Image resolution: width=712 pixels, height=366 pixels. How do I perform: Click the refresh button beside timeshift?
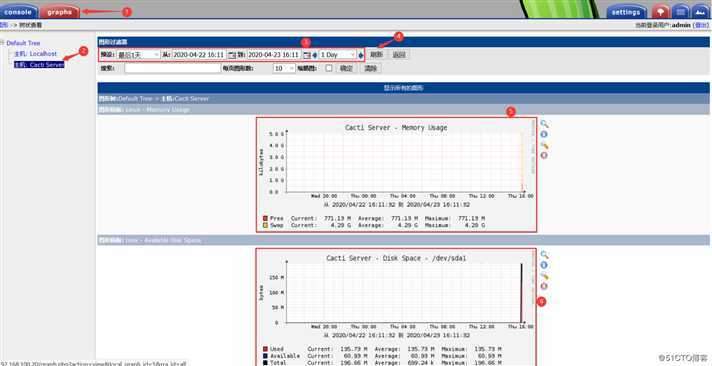376,55
